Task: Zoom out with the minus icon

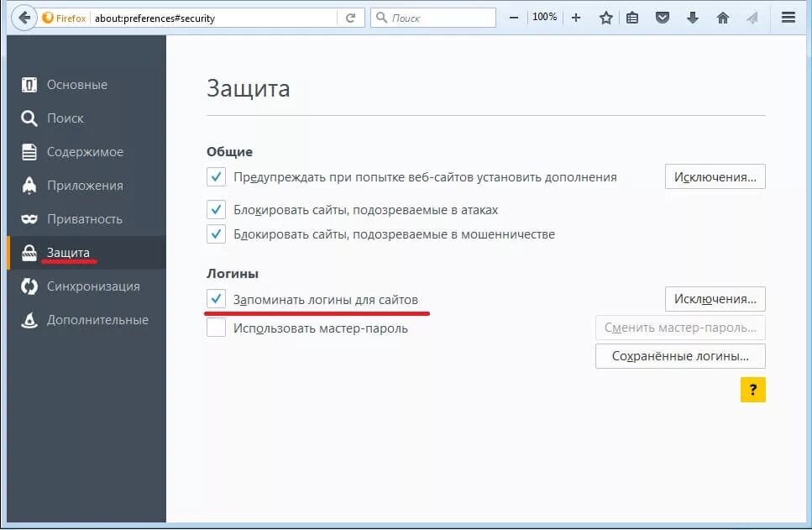Action: [513, 16]
